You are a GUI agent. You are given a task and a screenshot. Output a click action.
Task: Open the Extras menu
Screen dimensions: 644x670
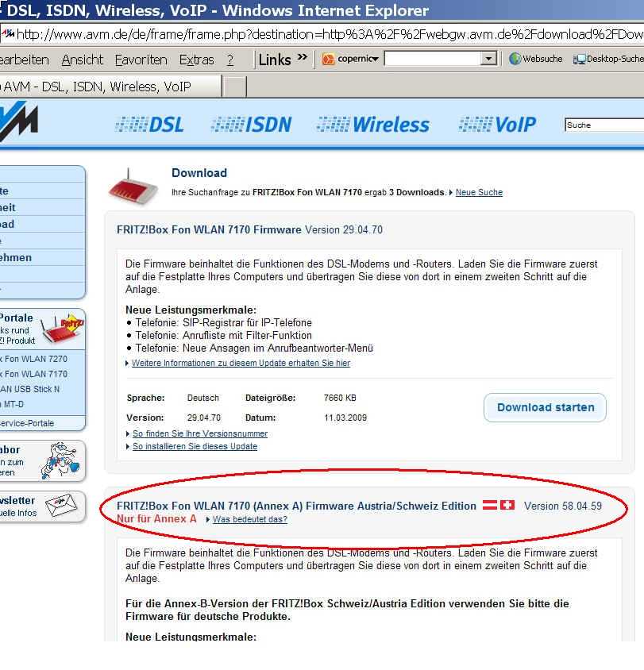pos(196,60)
